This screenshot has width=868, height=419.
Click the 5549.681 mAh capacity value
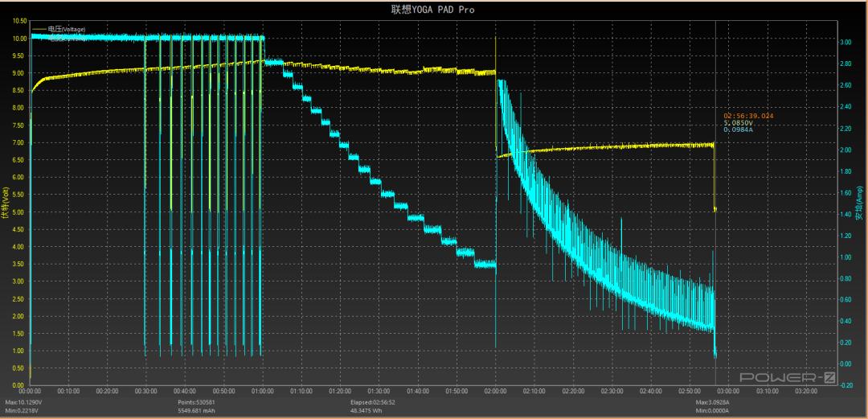pos(199,410)
